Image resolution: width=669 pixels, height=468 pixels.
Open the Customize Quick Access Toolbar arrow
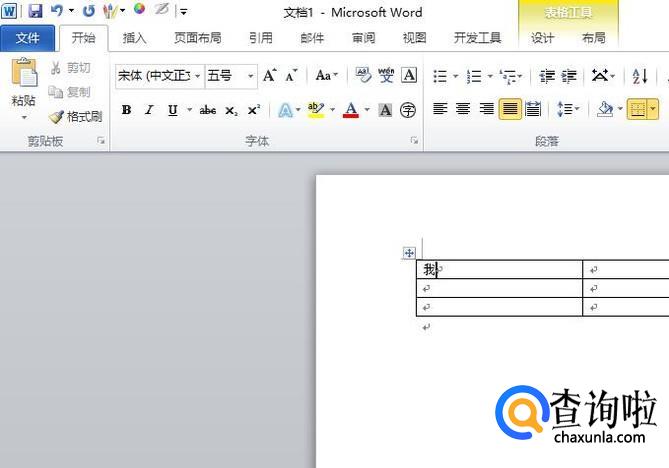point(183,12)
